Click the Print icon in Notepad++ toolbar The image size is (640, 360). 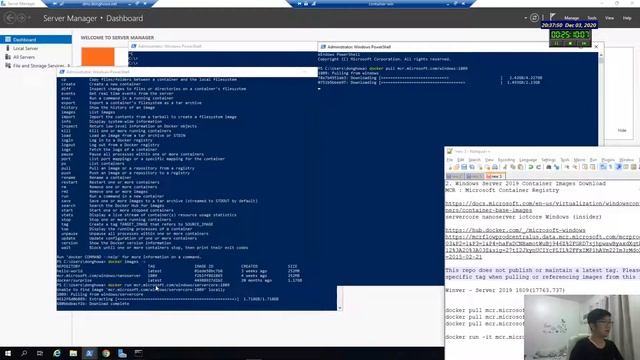[495, 167]
